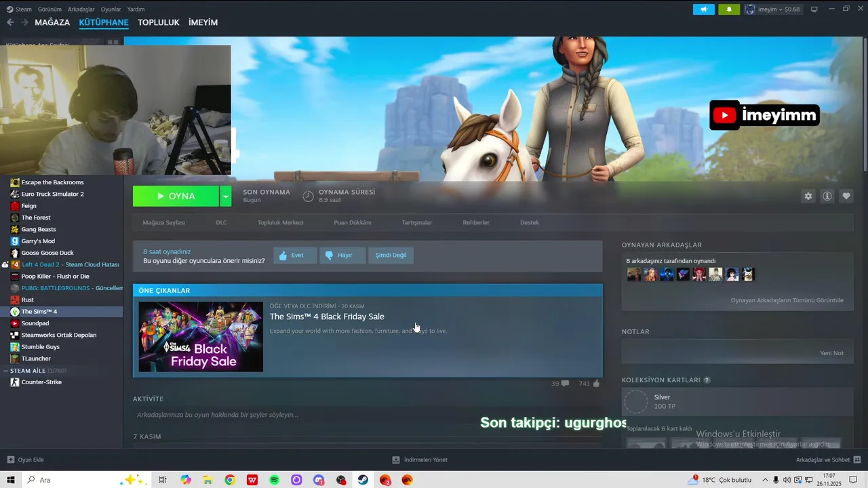This screenshot has height=488, width=868.
Task: Open İndirmeleri Yönet downloads
Action: (x=420, y=460)
